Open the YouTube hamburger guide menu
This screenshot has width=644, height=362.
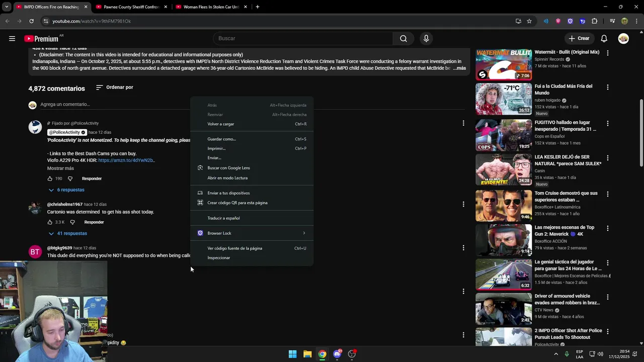(x=12, y=39)
